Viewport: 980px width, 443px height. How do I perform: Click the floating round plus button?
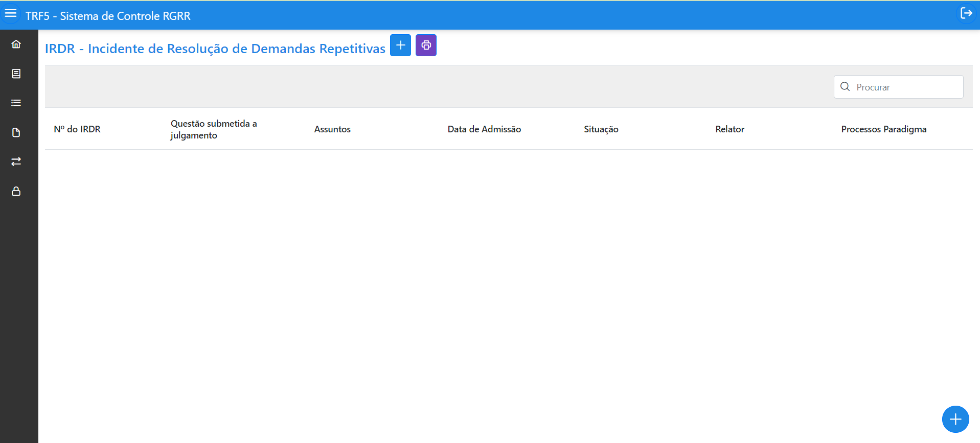click(955, 419)
